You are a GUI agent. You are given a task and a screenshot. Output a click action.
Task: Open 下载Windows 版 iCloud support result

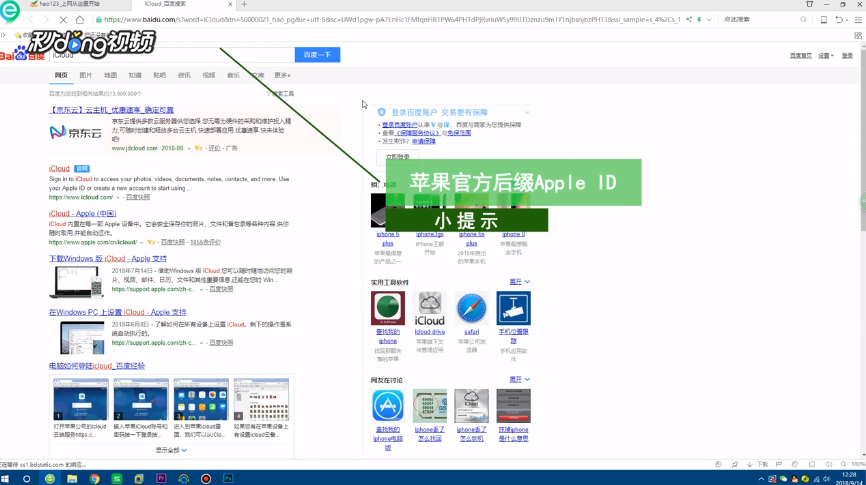(x=108, y=259)
